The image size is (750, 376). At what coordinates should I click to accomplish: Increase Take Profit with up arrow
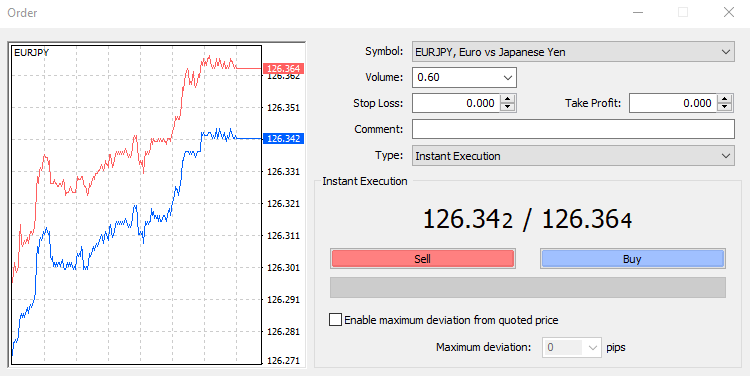725,99
